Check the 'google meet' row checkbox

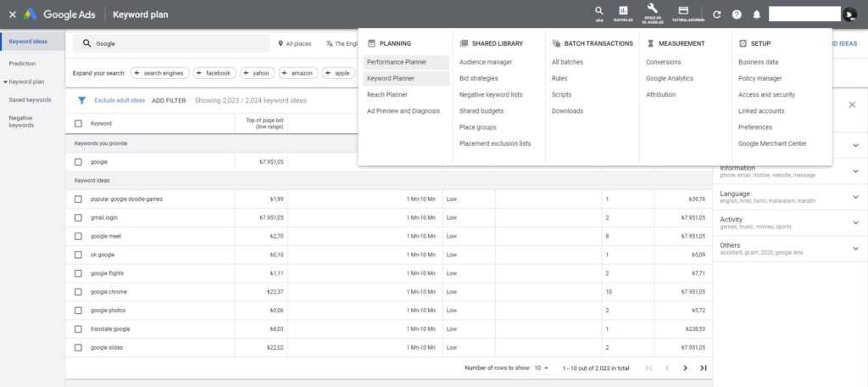(78, 236)
